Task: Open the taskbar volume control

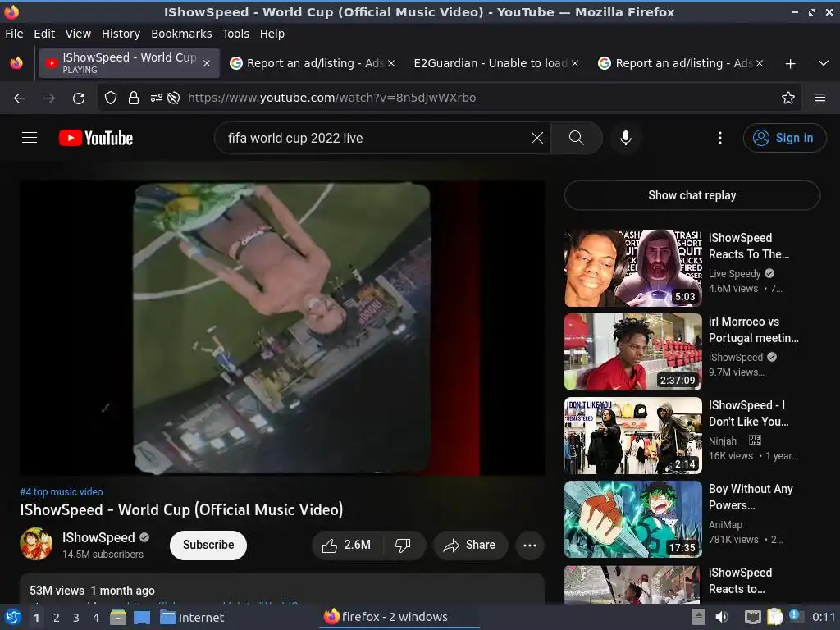Action: point(722,617)
